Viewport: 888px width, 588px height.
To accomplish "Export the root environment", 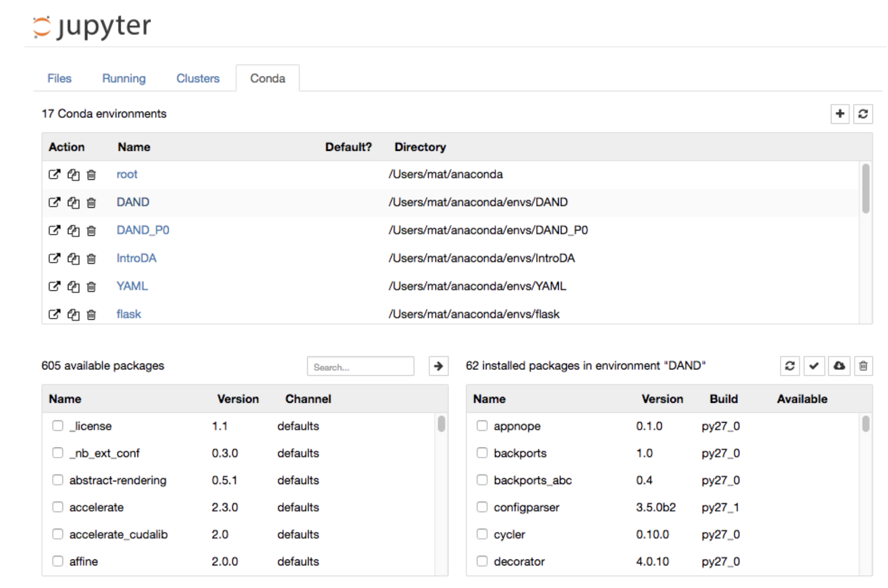I will 54,174.
